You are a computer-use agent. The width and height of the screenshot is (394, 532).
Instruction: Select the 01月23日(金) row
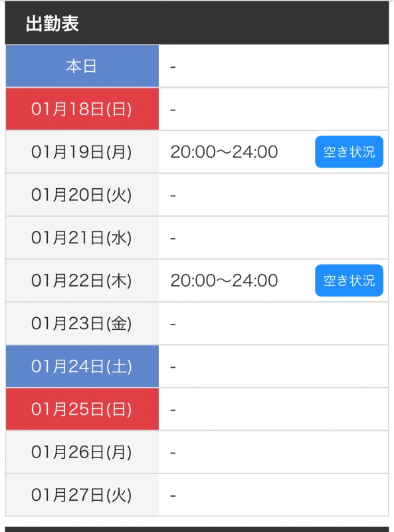point(82,323)
